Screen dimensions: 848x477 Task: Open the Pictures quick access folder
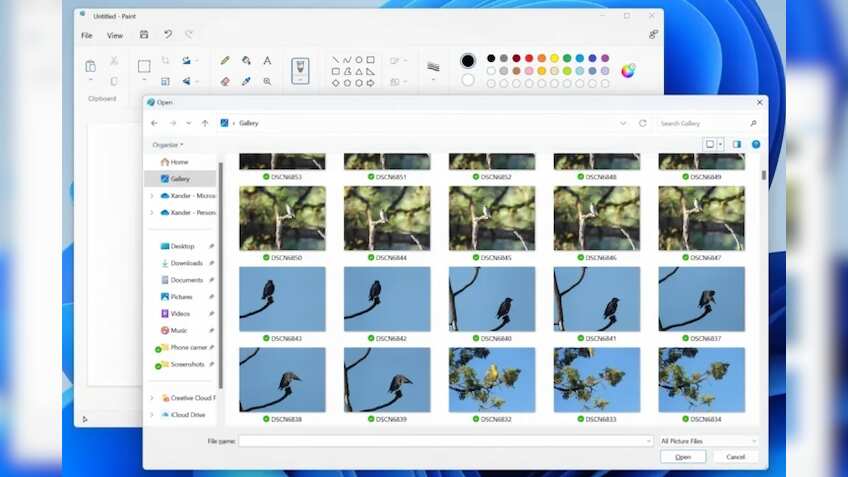[x=182, y=297]
